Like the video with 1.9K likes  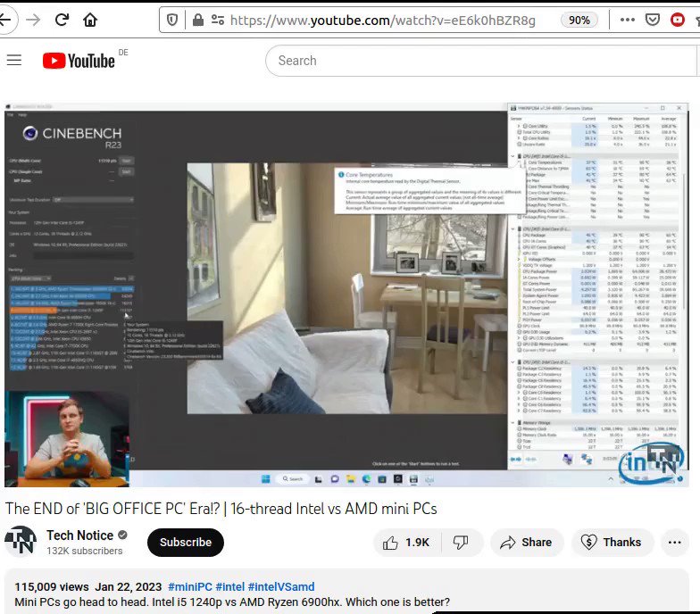[x=406, y=543]
